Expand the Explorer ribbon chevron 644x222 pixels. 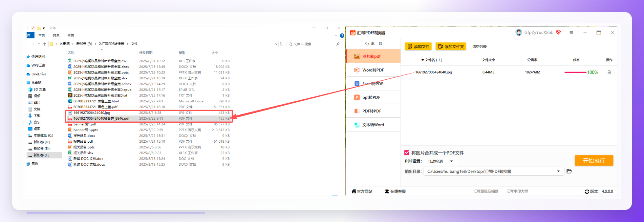tap(336, 35)
